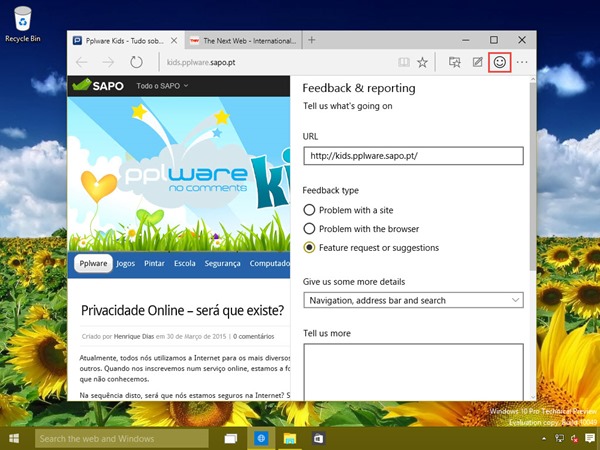Screen dimensions: 600x450
Task: Minimize the browser window
Action: point(466,40)
